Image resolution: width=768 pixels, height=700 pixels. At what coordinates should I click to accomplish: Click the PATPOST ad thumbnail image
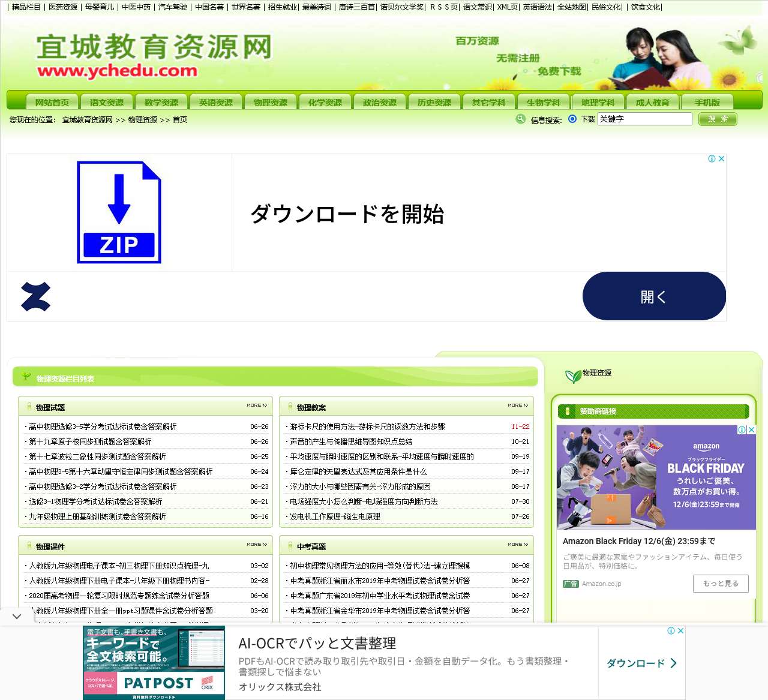pyautogui.click(x=154, y=663)
